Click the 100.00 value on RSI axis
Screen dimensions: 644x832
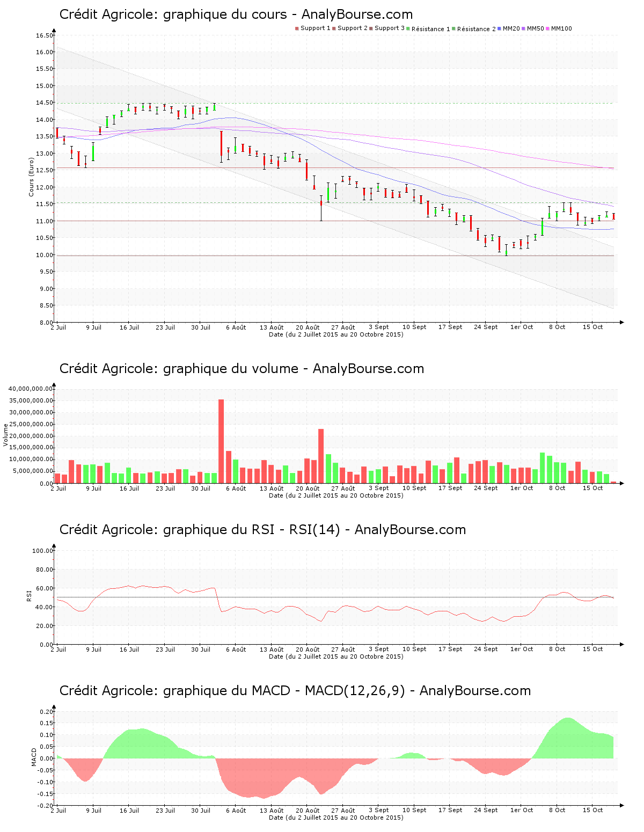(43, 551)
